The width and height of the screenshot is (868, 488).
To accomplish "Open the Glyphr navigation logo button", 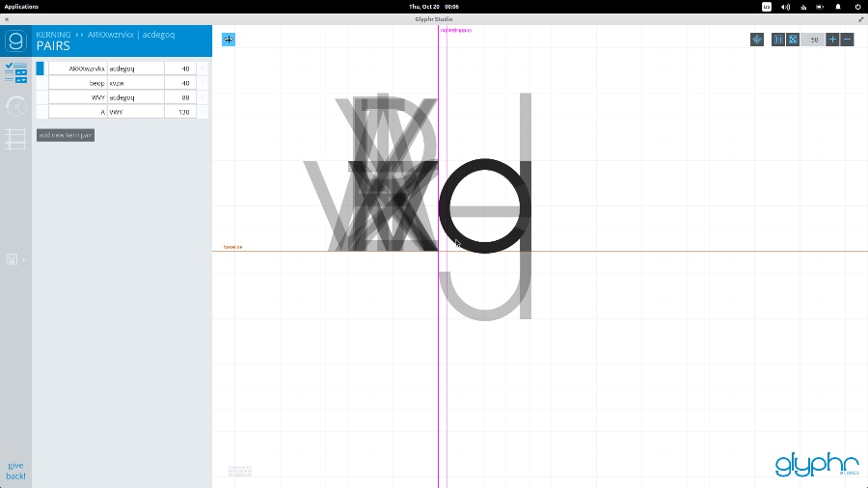I will coord(15,41).
